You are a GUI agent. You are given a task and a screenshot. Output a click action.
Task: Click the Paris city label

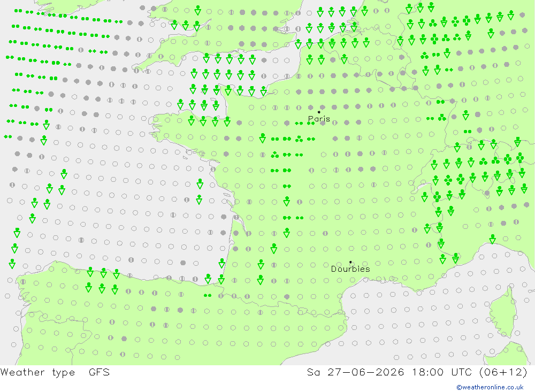319,119
